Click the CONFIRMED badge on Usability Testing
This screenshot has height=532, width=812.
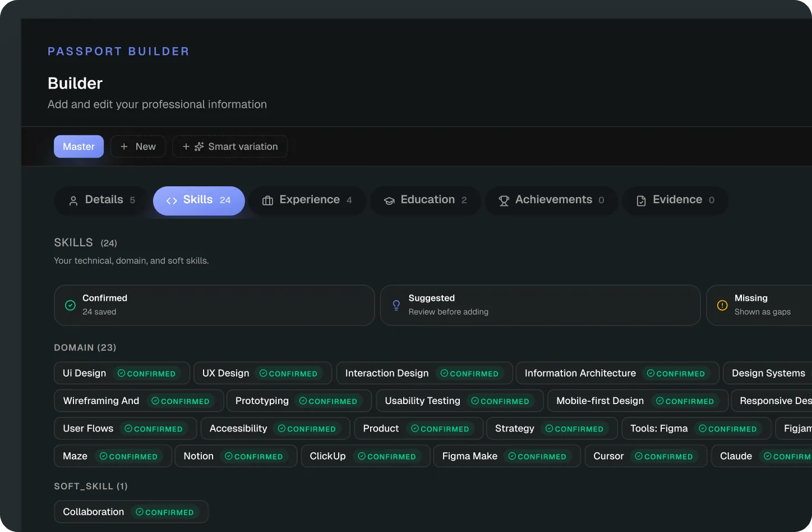coord(500,401)
